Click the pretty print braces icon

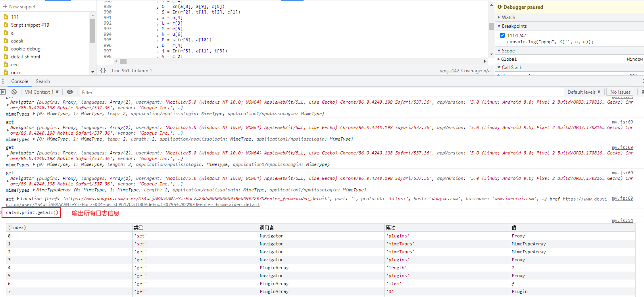[x=103, y=70]
